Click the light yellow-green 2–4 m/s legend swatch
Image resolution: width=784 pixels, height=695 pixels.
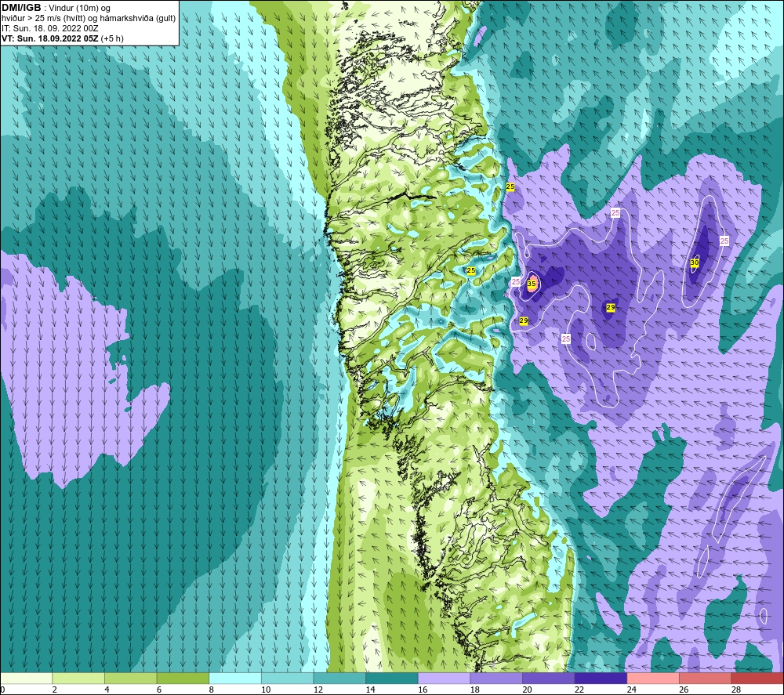(x=78, y=678)
